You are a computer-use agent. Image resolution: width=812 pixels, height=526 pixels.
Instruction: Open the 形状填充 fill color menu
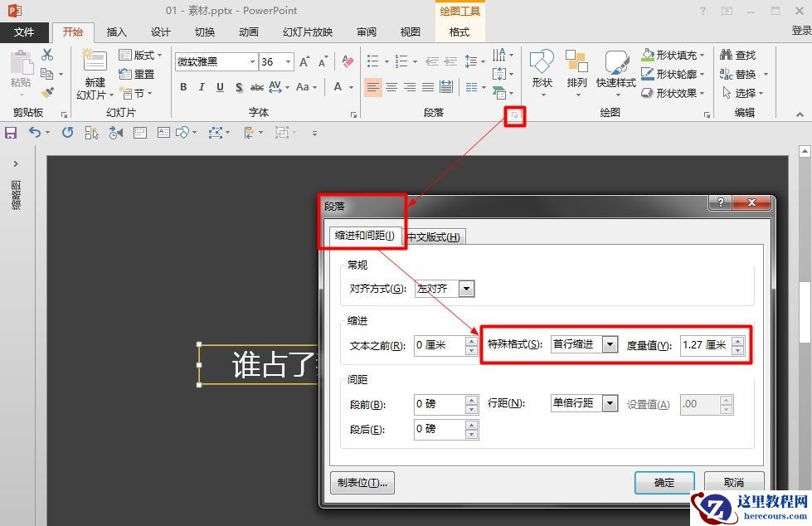pyautogui.click(x=675, y=55)
